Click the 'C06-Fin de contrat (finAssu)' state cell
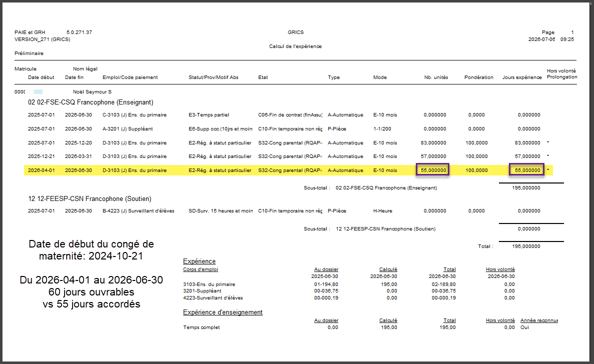 (x=290, y=114)
